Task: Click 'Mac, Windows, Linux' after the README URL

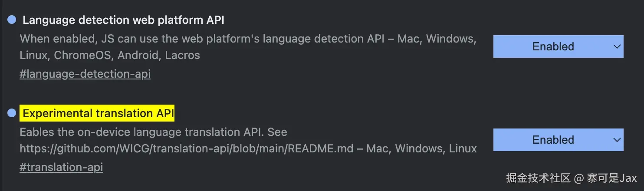Action: click(421, 149)
